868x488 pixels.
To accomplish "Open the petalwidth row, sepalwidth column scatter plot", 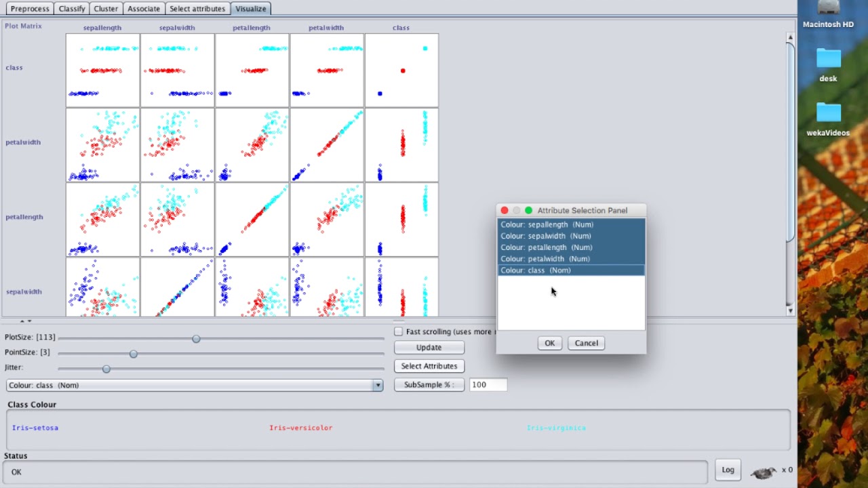I will point(177,145).
